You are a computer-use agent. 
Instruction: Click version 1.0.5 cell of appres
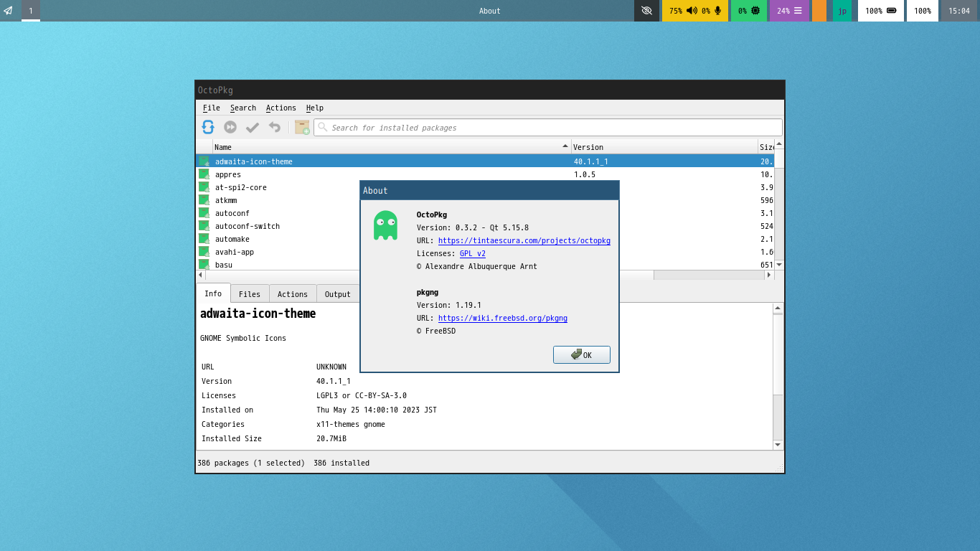click(585, 174)
